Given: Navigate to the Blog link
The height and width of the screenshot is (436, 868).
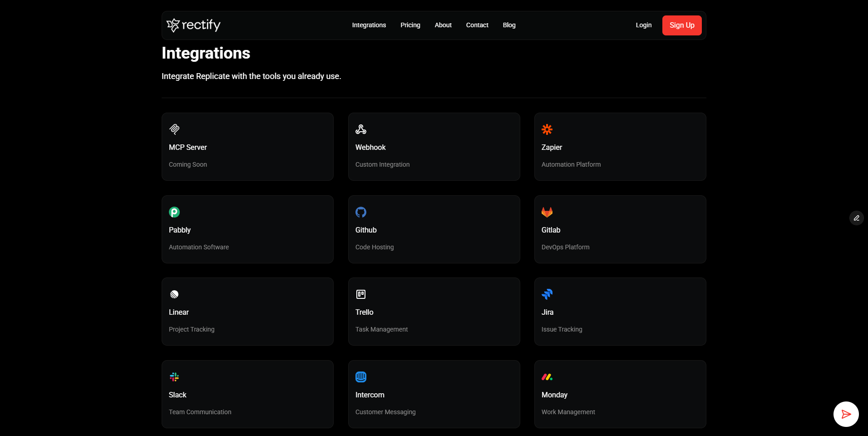Looking at the screenshot, I should click(x=509, y=25).
